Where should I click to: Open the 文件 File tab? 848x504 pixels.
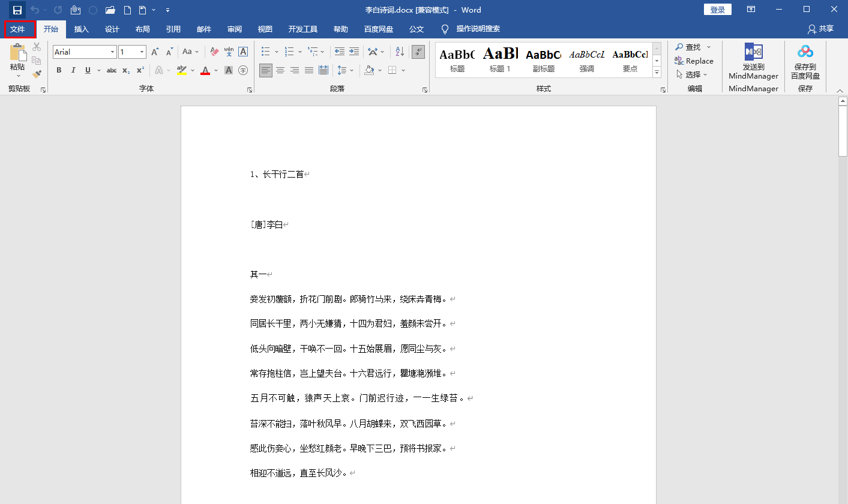tap(18, 29)
